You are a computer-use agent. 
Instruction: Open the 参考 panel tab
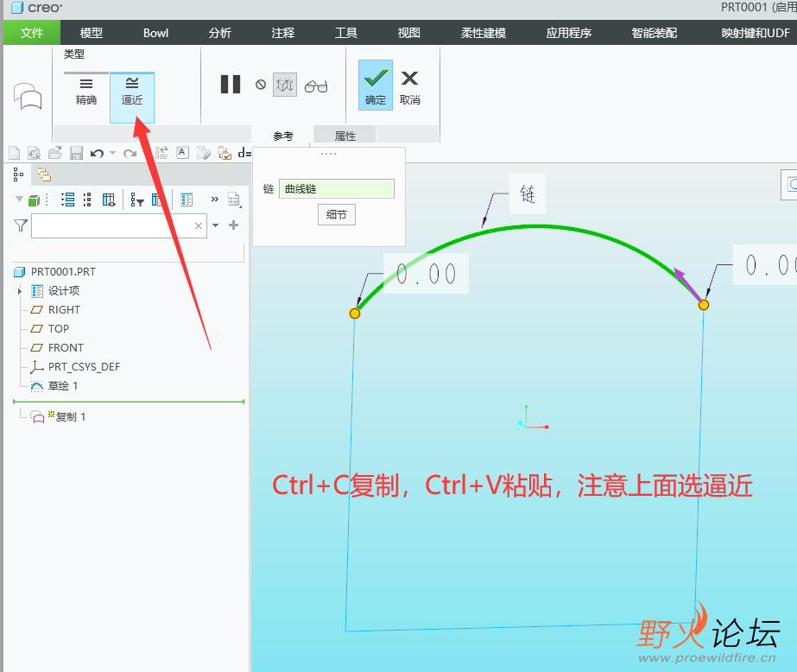pyautogui.click(x=283, y=136)
